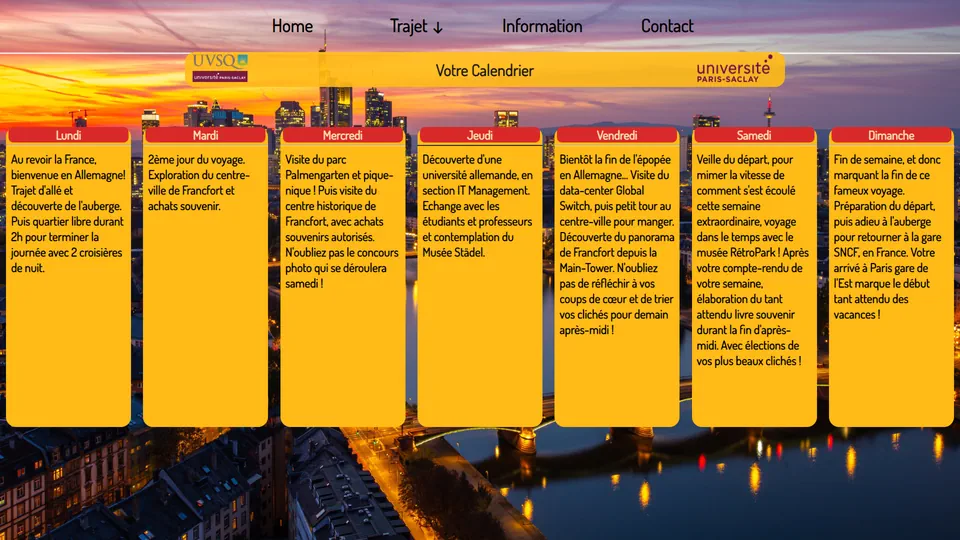Select the Lundi day header
The height and width of the screenshot is (540, 960).
coord(69,135)
